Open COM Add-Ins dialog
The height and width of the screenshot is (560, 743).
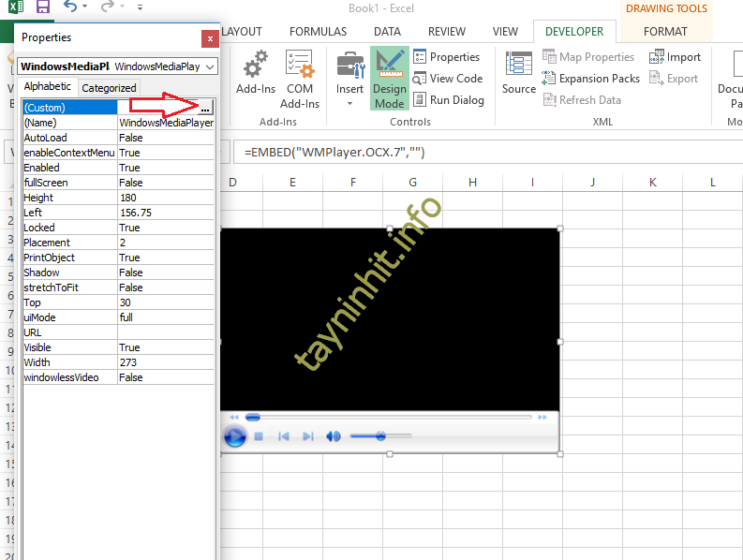299,80
